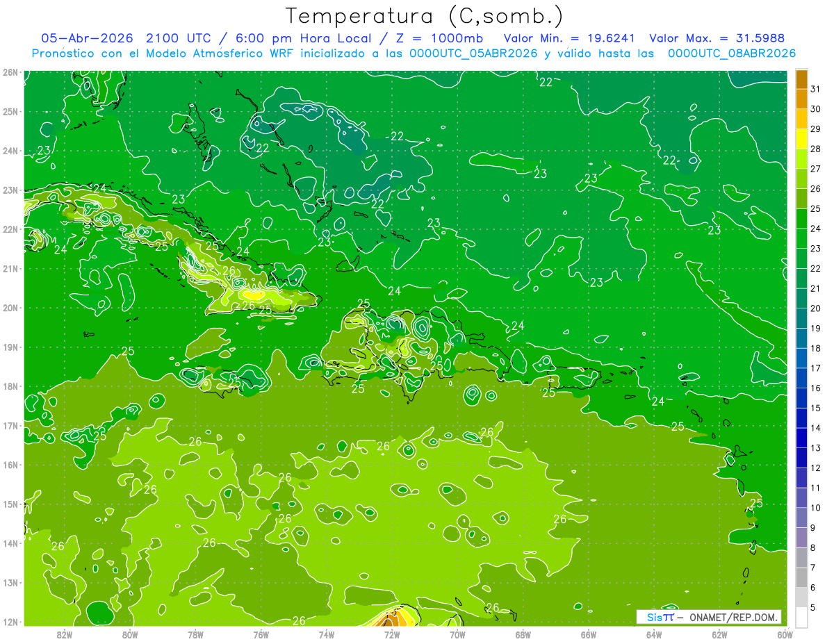Click the 20 value on the color scale
Image resolution: width=834 pixels, height=644 pixels.
[816, 308]
